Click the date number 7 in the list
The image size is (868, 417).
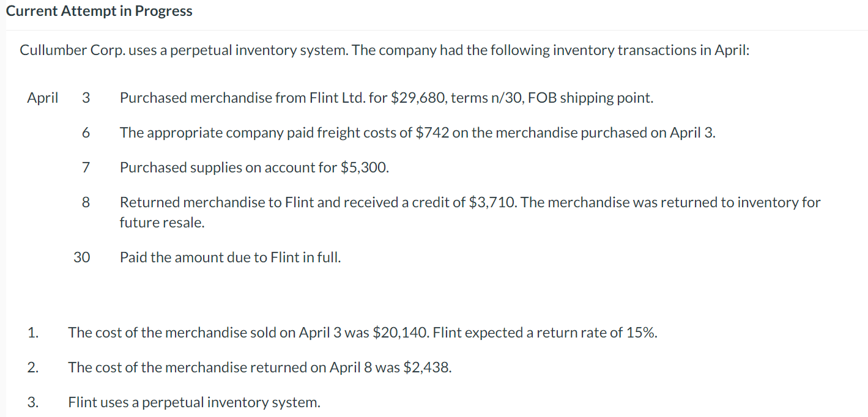[x=85, y=168]
